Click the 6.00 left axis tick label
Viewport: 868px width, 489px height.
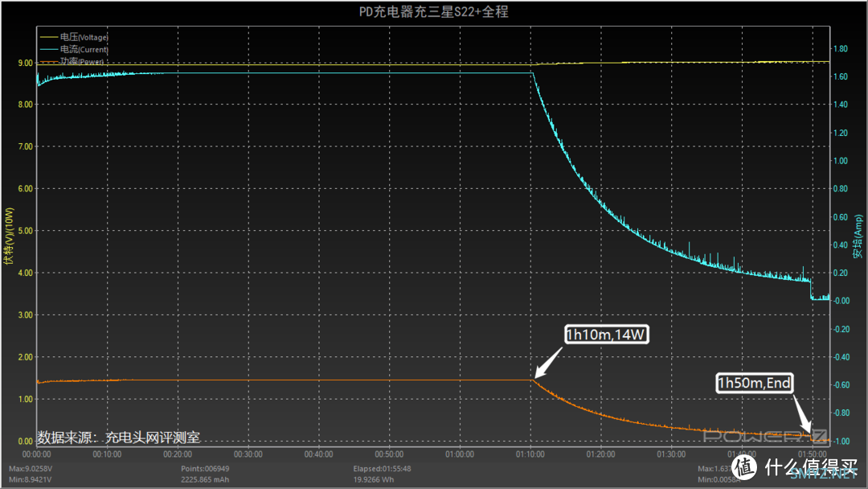click(26, 188)
